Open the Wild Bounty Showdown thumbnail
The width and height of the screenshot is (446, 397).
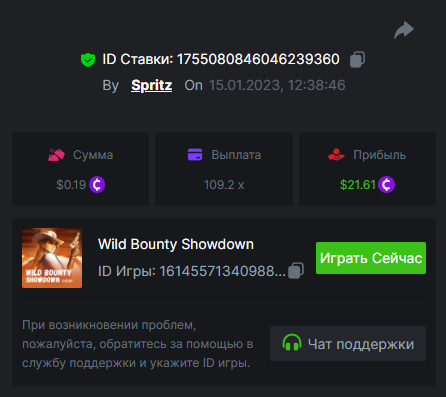click(x=52, y=258)
